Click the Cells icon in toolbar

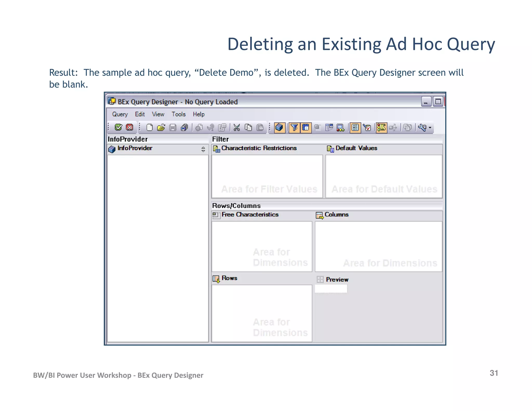tap(317, 128)
